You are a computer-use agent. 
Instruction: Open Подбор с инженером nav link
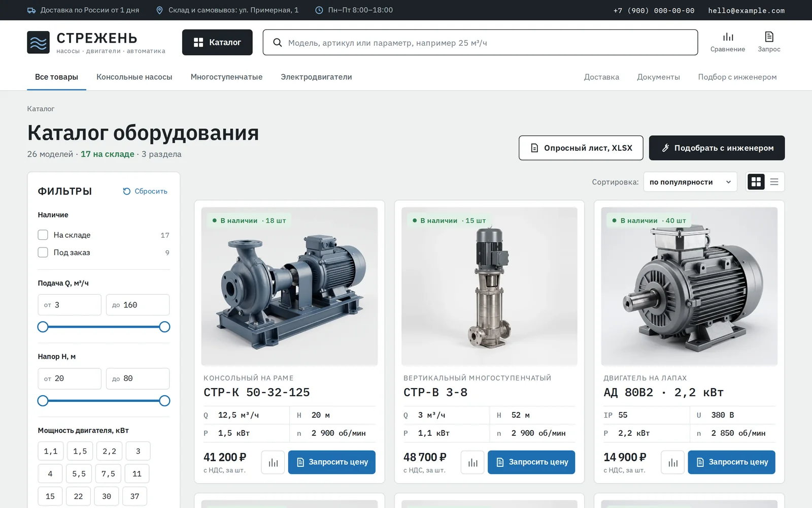(737, 77)
